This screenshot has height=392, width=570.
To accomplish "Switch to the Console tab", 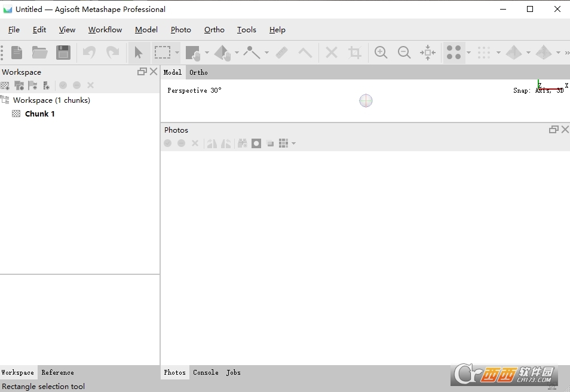I will pyautogui.click(x=206, y=372).
